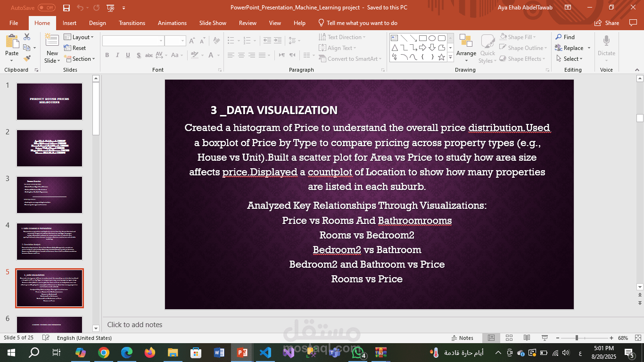This screenshot has height=362, width=644.
Task: Switch to the Animations tab
Action: [172, 23]
